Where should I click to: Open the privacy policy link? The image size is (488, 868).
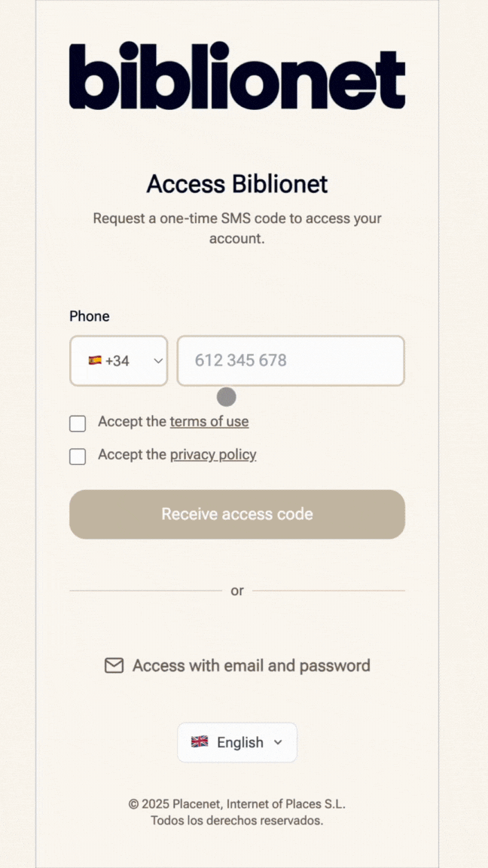(213, 455)
